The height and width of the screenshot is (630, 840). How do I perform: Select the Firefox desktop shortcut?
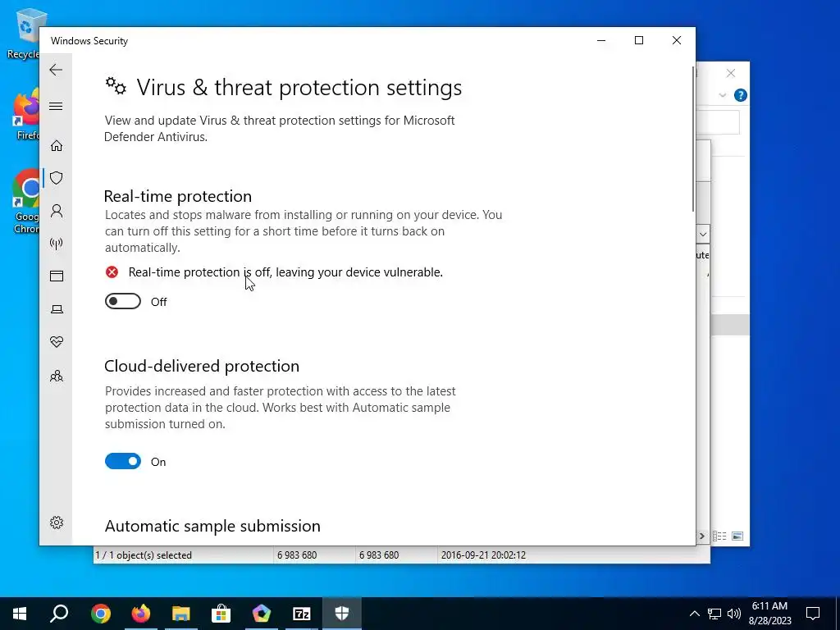tap(25, 115)
